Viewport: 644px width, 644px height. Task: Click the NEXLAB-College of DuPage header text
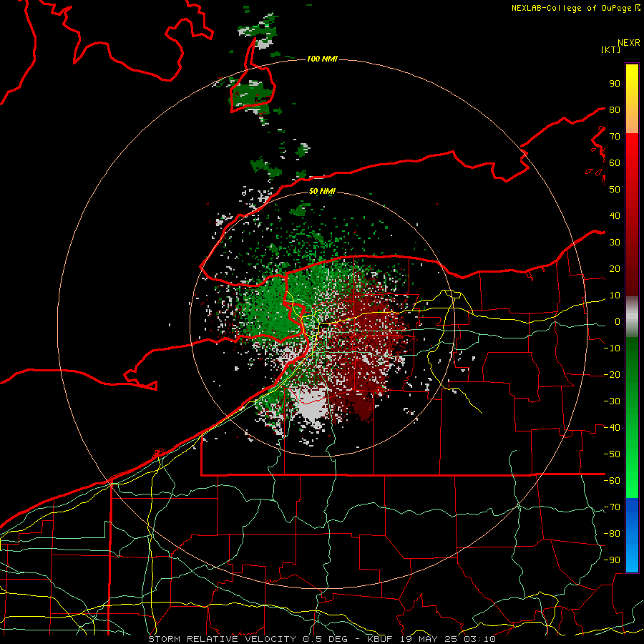pyautogui.click(x=575, y=8)
